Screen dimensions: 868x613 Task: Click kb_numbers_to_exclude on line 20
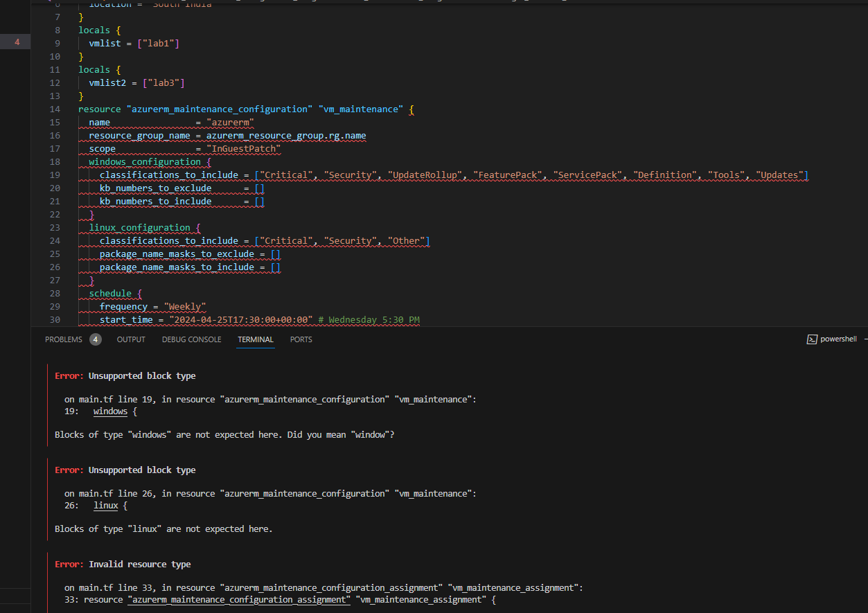(x=155, y=188)
